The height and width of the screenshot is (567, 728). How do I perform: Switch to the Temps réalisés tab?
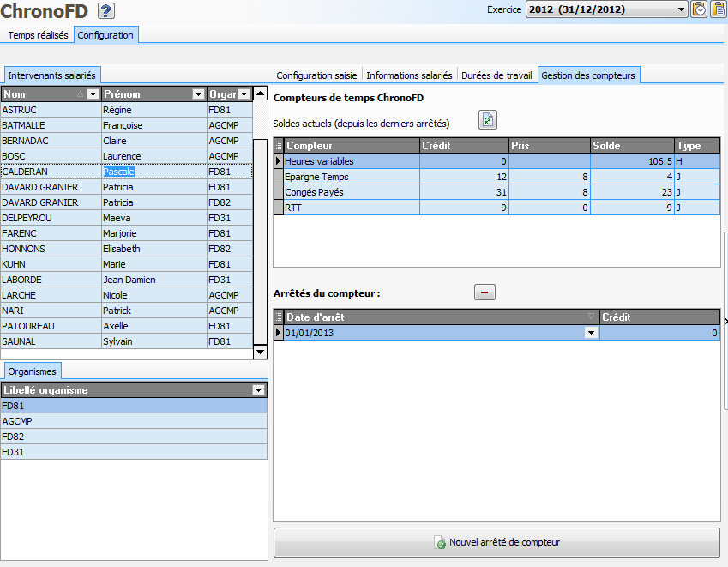coord(38,35)
